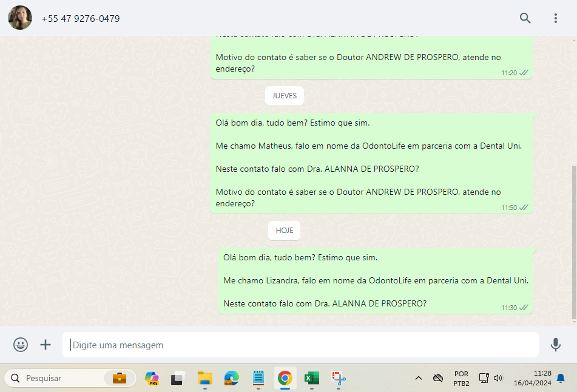The width and height of the screenshot is (577, 392).
Task: Click the HOJE date label
Action: (x=284, y=231)
